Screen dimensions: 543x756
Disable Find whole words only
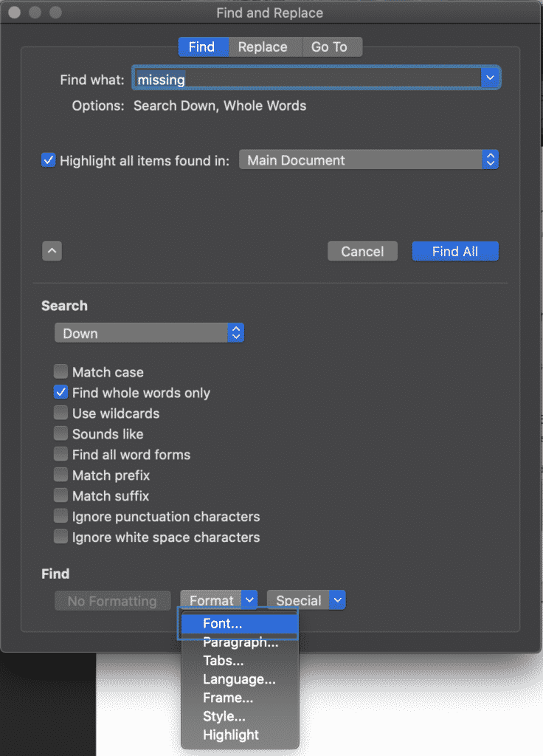point(60,392)
